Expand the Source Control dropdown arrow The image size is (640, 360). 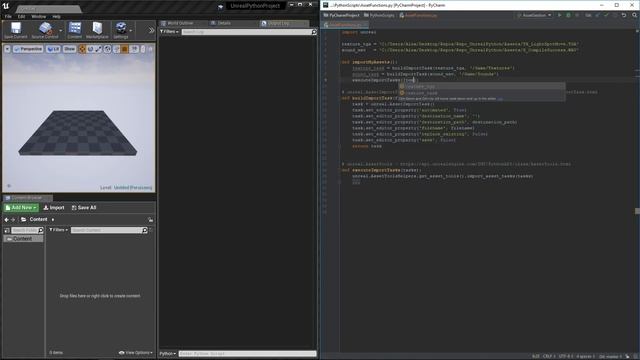coord(61,30)
